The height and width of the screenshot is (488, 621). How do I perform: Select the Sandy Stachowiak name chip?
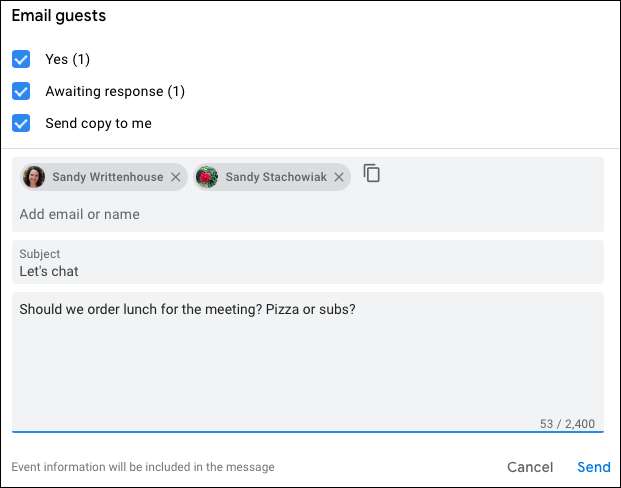click(x=276, y=177)
